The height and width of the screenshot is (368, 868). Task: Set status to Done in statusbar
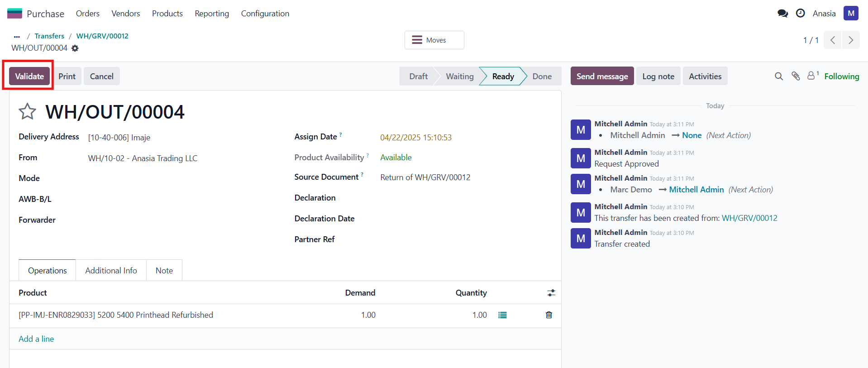542,76
